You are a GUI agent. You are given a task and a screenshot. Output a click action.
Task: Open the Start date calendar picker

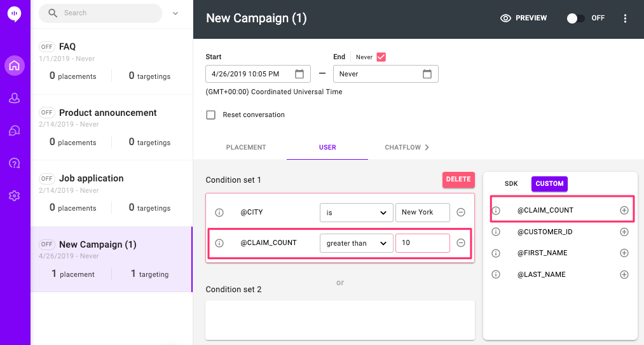click(299, 74)
